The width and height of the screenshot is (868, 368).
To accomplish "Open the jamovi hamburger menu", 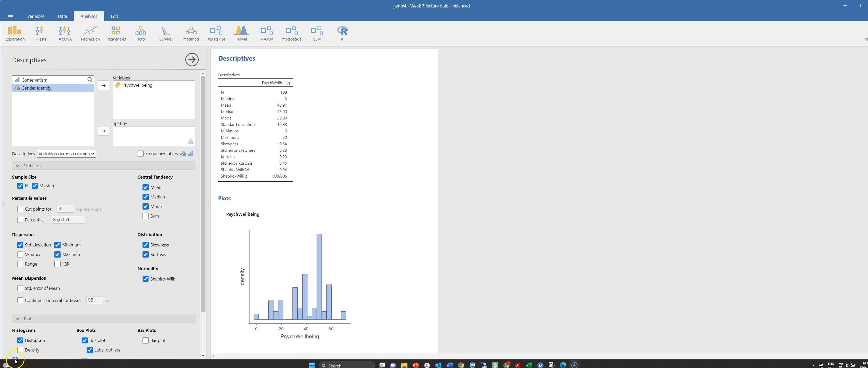I will coord(10,16).
